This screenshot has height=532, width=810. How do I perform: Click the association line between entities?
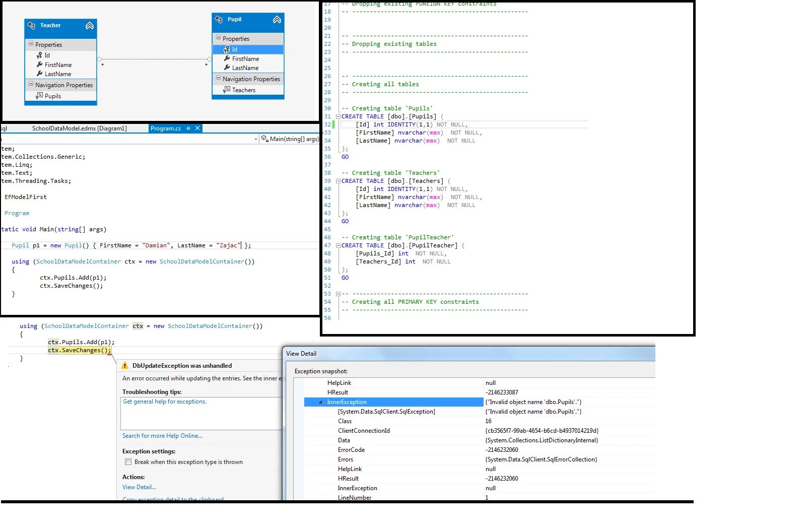pyautogui.click(x=155, y=59)
